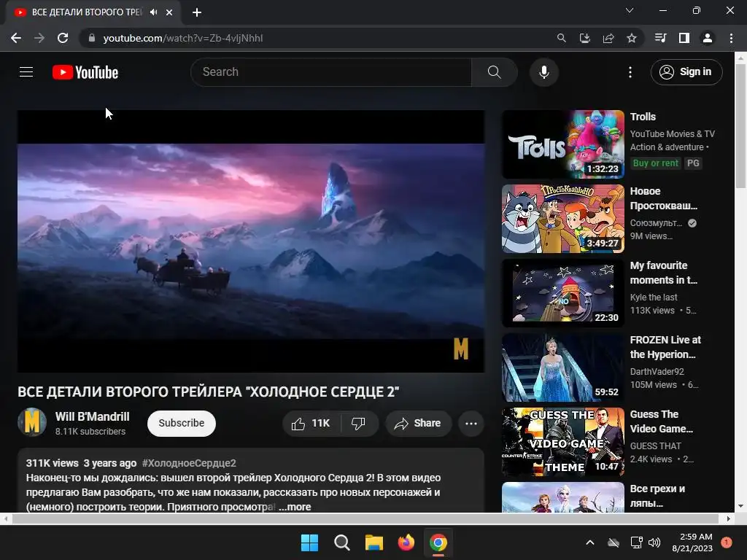Click the search magnifier button
Screen dimensions: 747x560
494,72
